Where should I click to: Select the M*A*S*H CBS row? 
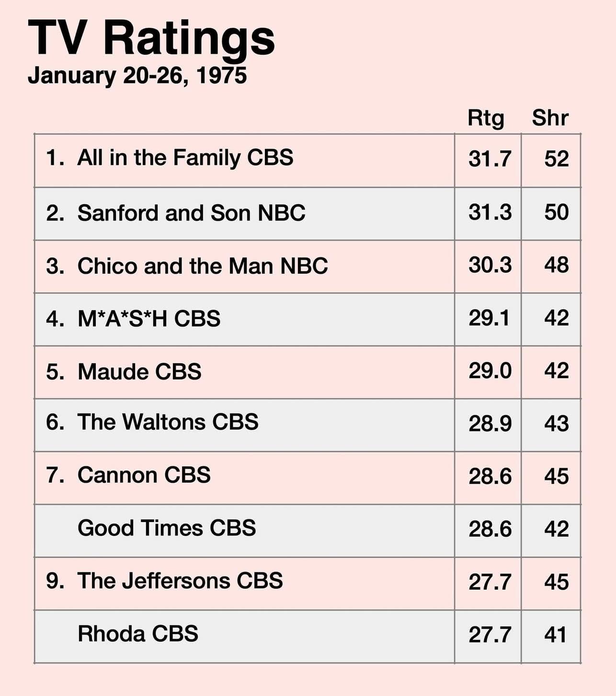(149, 319)
